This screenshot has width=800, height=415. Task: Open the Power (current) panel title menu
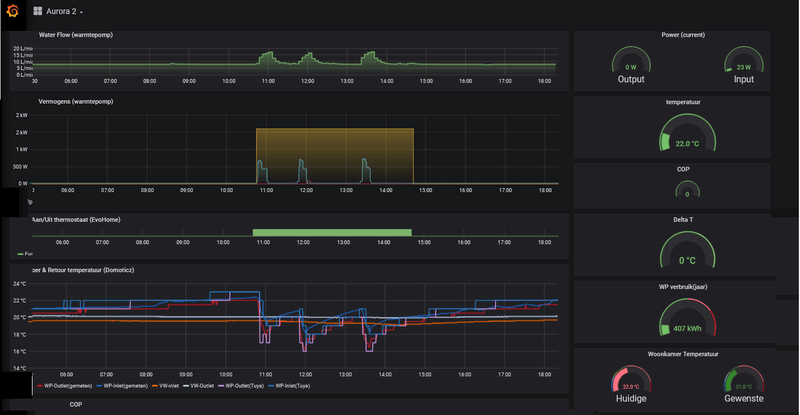[x=683, y=35]
